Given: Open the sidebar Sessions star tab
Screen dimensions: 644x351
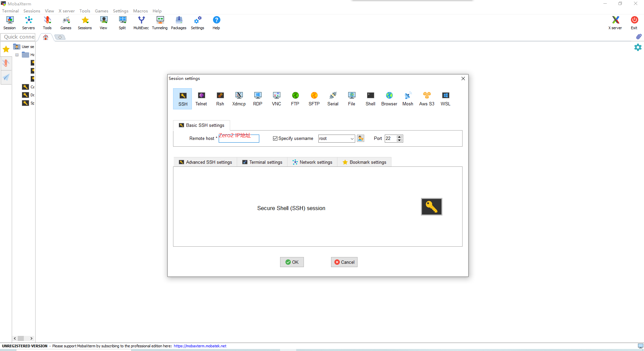Looking at the screenshot, I should (6, 49).
